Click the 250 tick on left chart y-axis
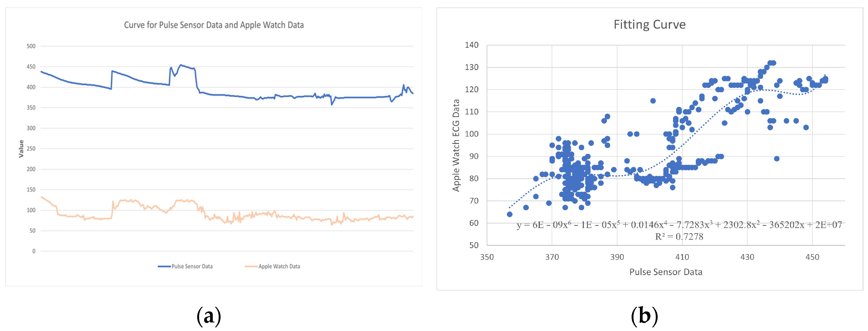The width and height of the screenshot is (868, 331). point(31,148)
